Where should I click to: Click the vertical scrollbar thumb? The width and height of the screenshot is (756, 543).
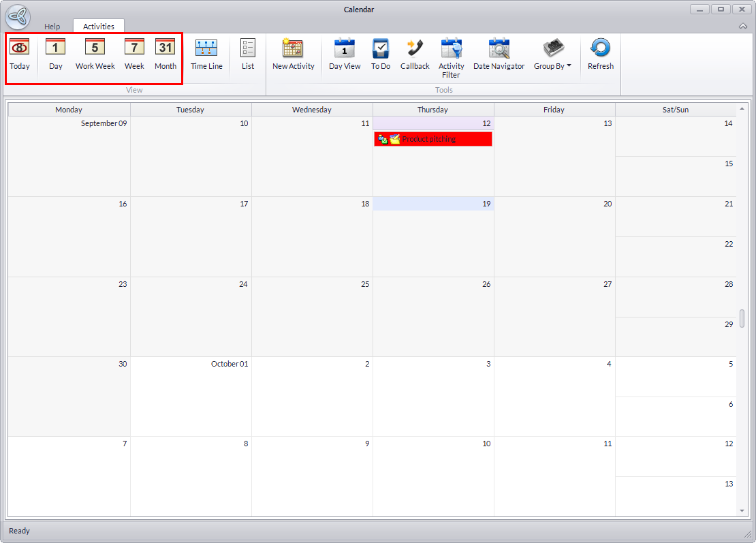[x=742, y=318]
